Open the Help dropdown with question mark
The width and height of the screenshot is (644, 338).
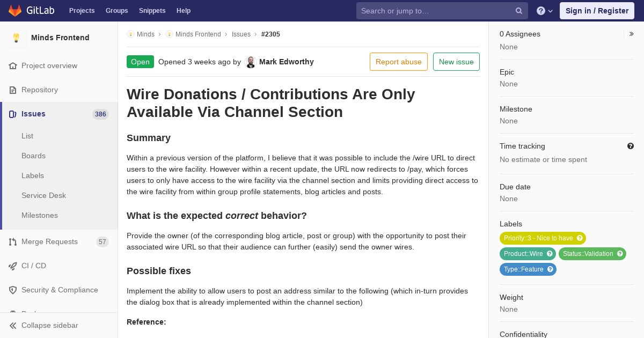coord(545,11)
